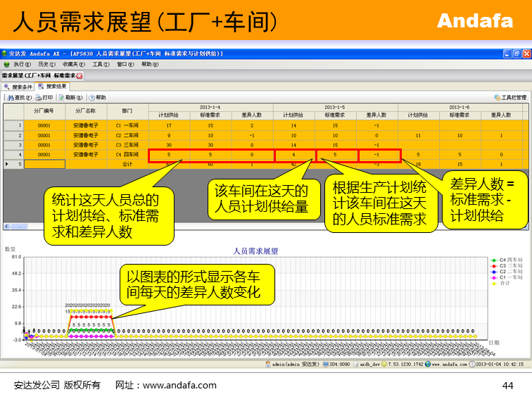Switch to the 搜索条件 tab
532x399 pixels.
18,87
